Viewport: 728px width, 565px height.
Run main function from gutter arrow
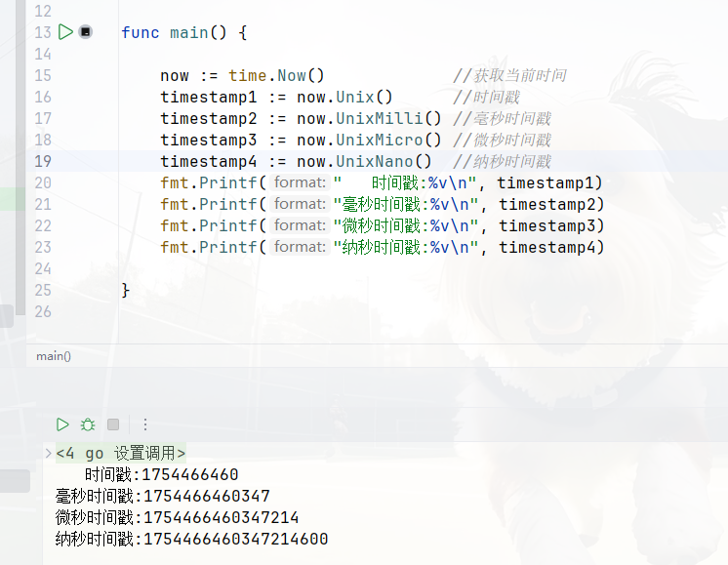pos(65,32)
